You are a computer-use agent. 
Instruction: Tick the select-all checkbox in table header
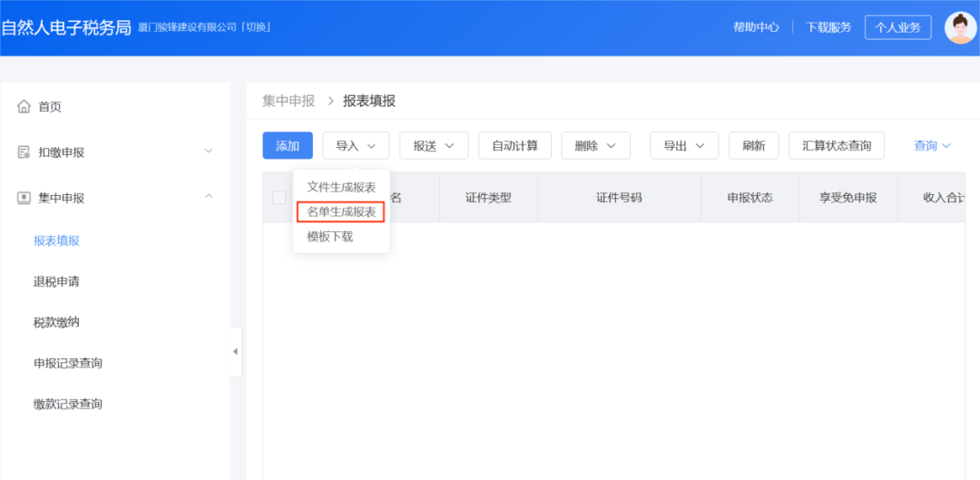click(x=279, y=198)
